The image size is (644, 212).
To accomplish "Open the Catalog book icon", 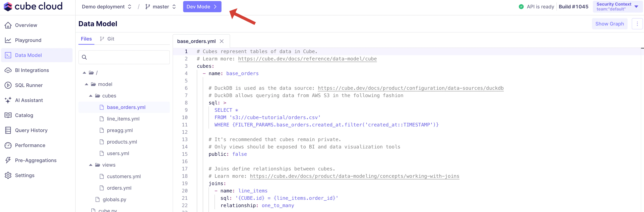I will coord(8,115).
